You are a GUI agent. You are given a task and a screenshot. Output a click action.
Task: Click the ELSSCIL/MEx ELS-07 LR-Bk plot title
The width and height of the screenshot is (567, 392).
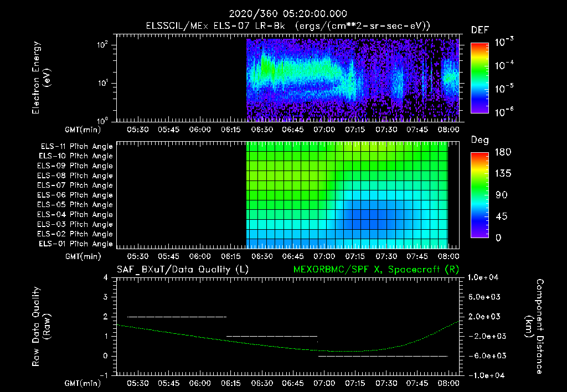tap(288, 26)
